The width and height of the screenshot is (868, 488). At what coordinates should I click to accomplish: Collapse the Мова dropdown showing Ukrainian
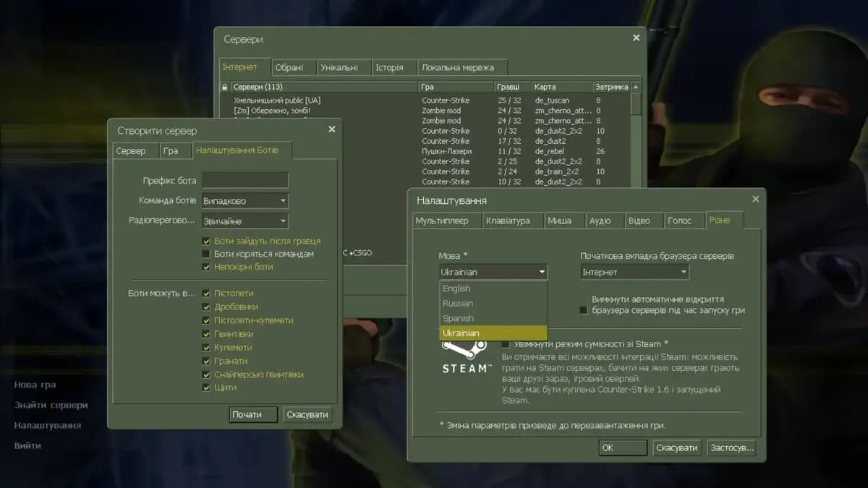tap(493, 272)
